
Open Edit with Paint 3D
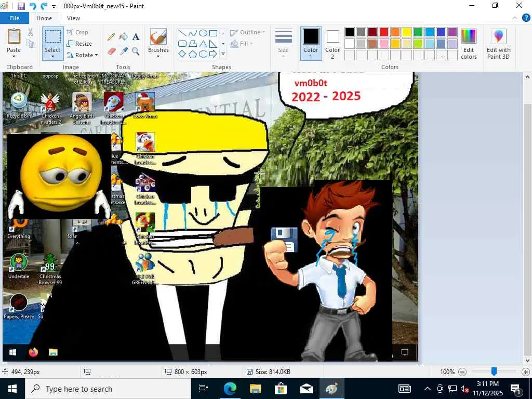pos(498,44)
